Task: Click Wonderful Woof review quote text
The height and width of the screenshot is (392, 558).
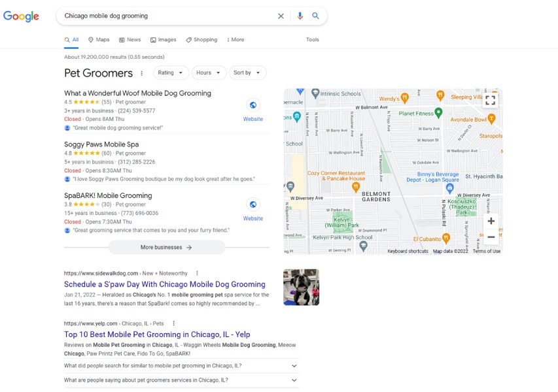Action: pos(118,128)
